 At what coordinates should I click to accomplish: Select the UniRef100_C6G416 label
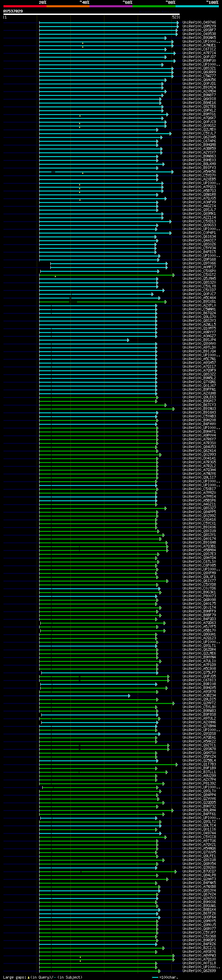tap(199, 519)
